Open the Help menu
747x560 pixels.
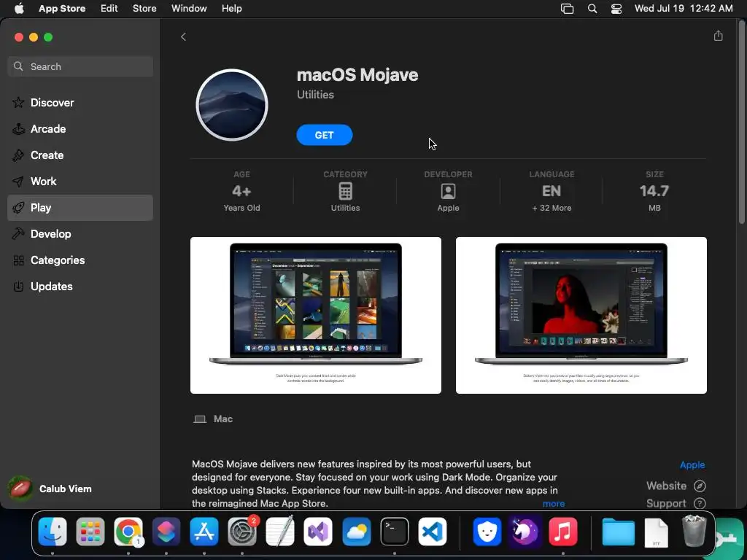pos(231,8)
